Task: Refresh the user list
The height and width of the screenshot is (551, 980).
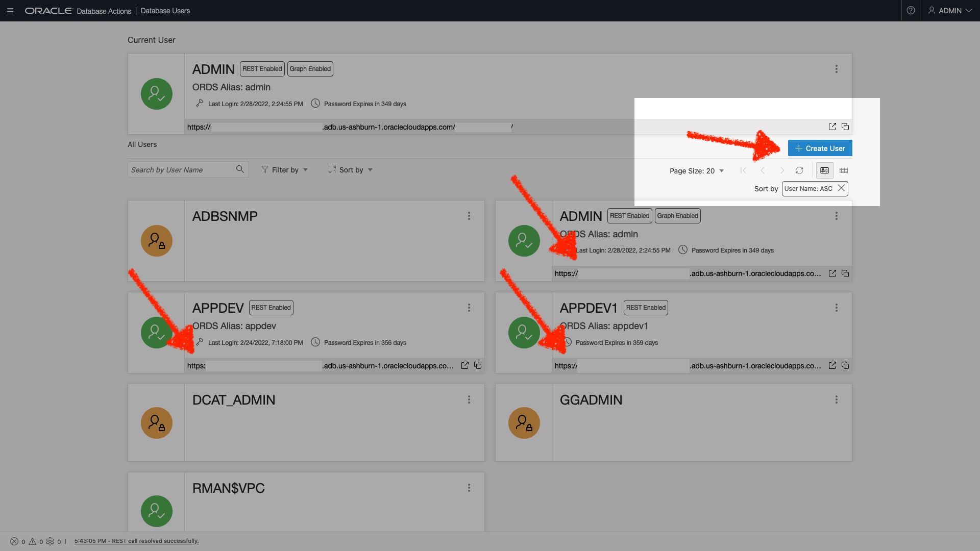Action: pyautogui.click(x=799, y=170)
